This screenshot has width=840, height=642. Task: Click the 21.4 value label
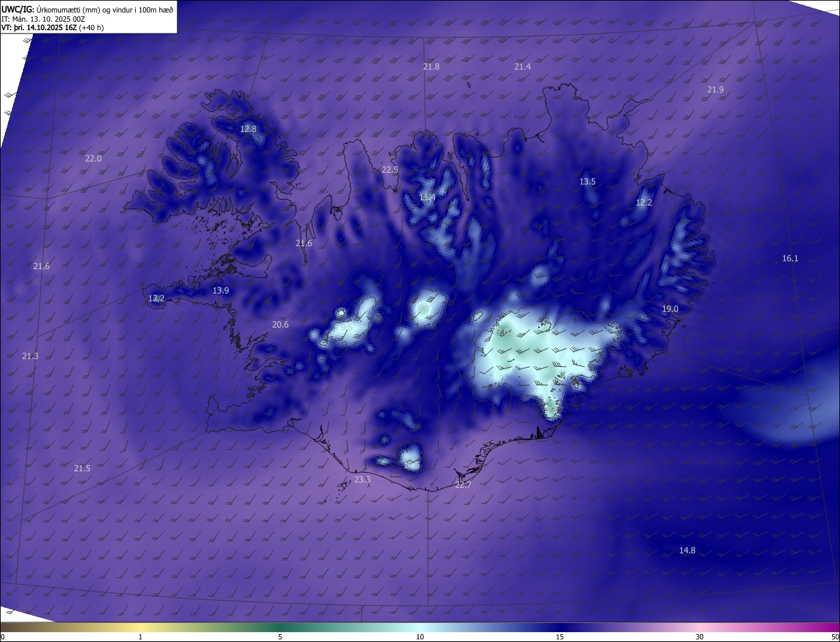522,67
